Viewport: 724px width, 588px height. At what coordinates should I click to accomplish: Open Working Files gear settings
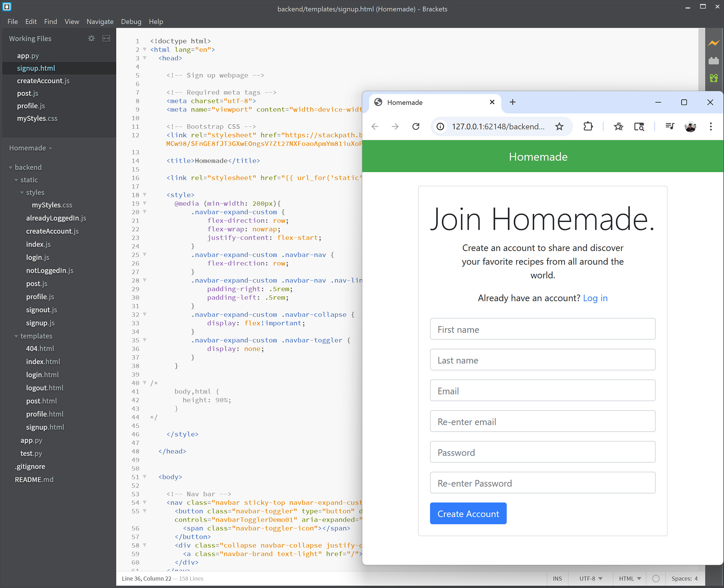91,39
